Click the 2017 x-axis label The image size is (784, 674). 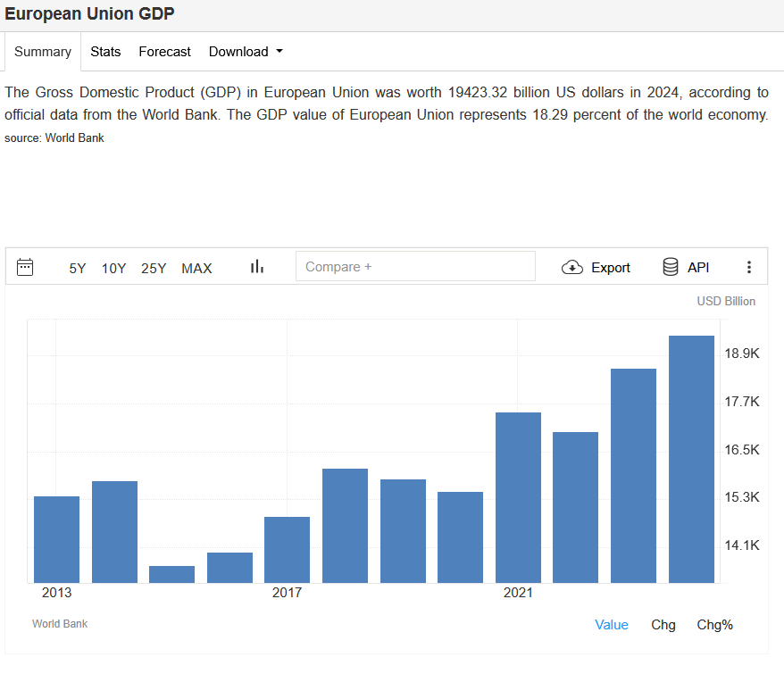[287, 593]
